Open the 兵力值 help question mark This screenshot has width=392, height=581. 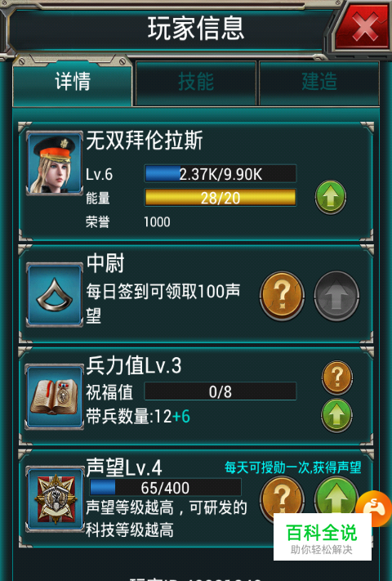pyautogui.click(x=336, y=378)
